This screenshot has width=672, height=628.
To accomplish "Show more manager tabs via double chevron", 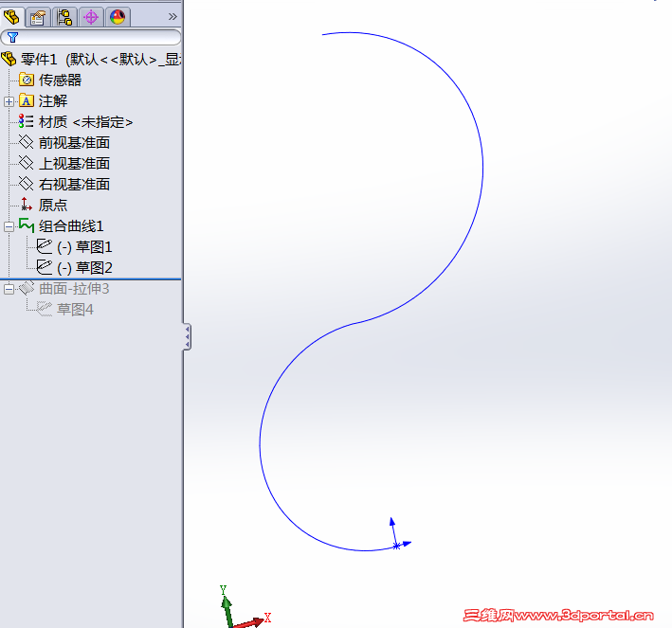I will point(173,17).
